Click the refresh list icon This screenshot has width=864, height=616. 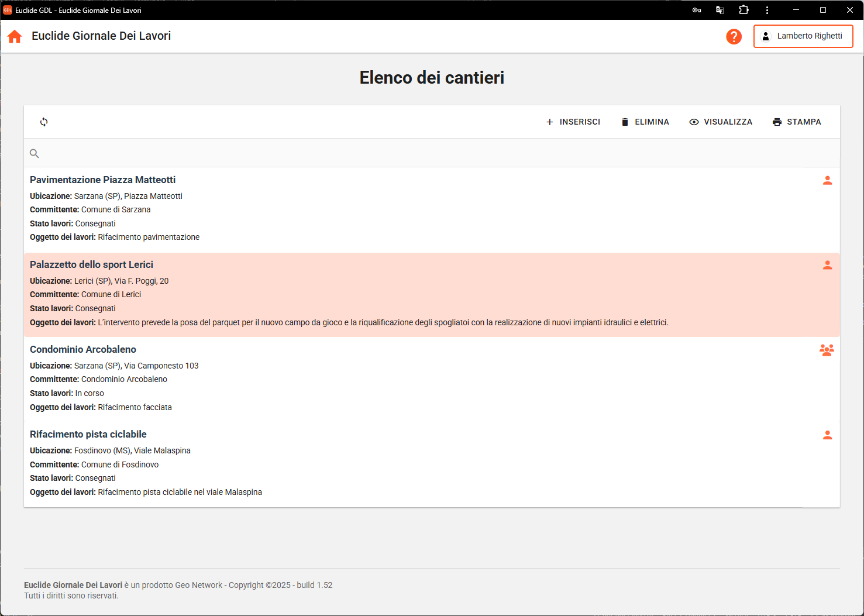(44, 122)
